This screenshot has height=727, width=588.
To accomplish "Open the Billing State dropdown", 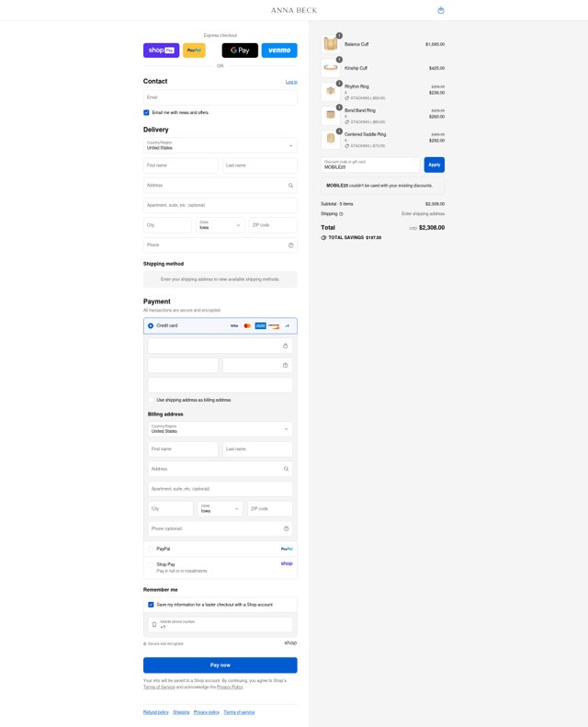I will click(x=220, y=508).
